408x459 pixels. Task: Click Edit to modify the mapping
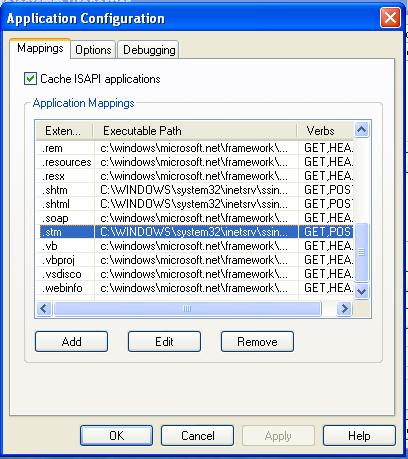click(164, 342)
